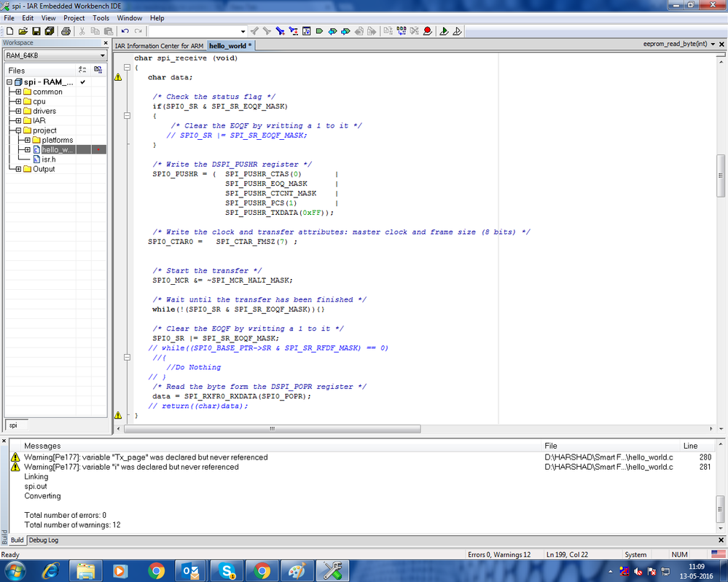Open a file using the Open folder icon
Viewport: 728px width, 582px height.
(x=23, y=31)
